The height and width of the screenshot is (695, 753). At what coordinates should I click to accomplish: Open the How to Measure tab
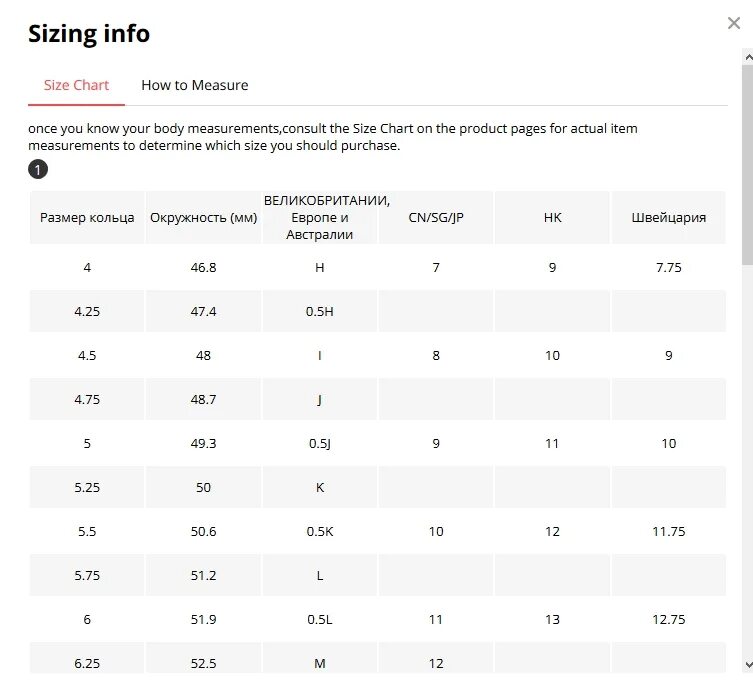[x=194, y=85]
